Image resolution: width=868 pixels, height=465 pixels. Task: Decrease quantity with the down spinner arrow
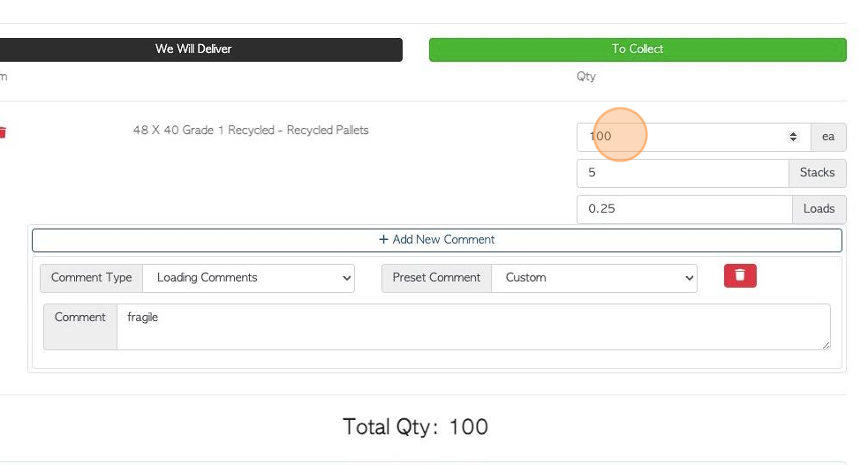click(x=793, y=139)
